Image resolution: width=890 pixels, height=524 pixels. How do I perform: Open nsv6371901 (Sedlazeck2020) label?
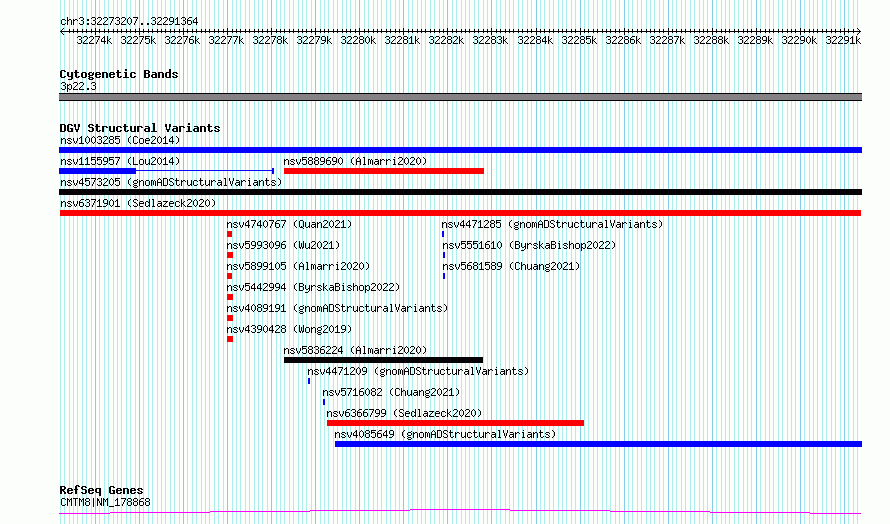[x=138, y=203]
